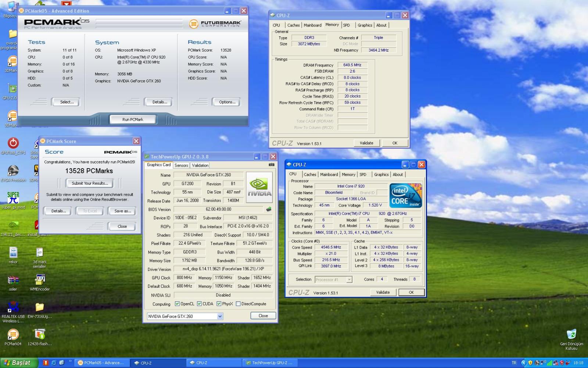Open the Başlat start menu
This screenshot has width=588, height=368.
[18, 363]
